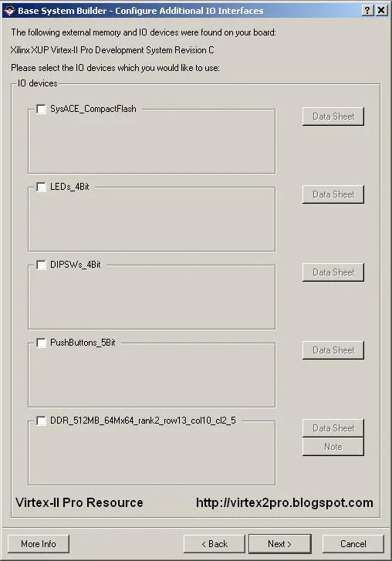The width and height of the screenshot is (392, 561).
Task: Open Data Sheet for DDR memory
Action: [333, 428]
